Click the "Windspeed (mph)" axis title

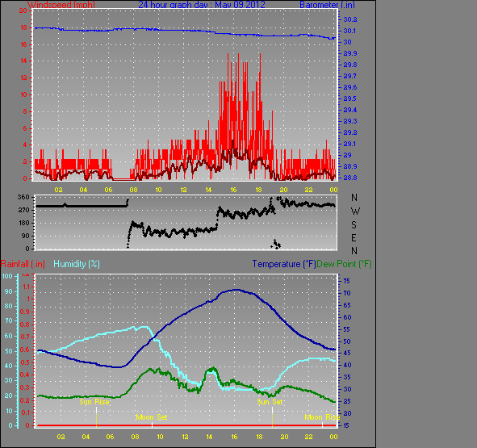(x=61, y=4)
